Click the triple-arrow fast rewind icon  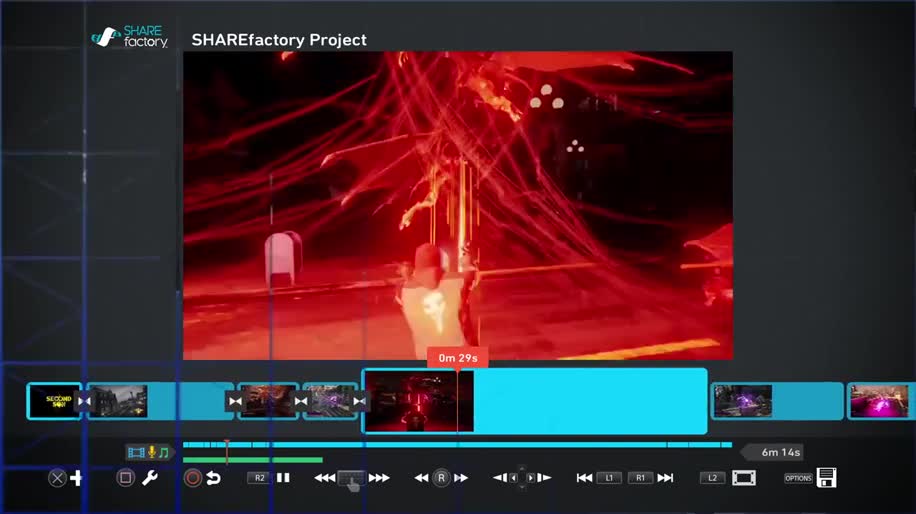pos(325,478)
